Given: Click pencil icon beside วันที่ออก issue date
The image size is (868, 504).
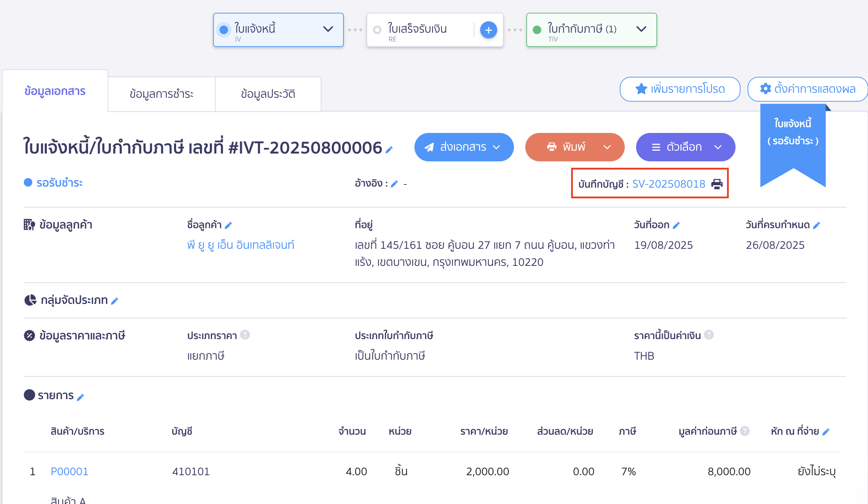Looking at the screenshot, I should [x=676, y=225].
